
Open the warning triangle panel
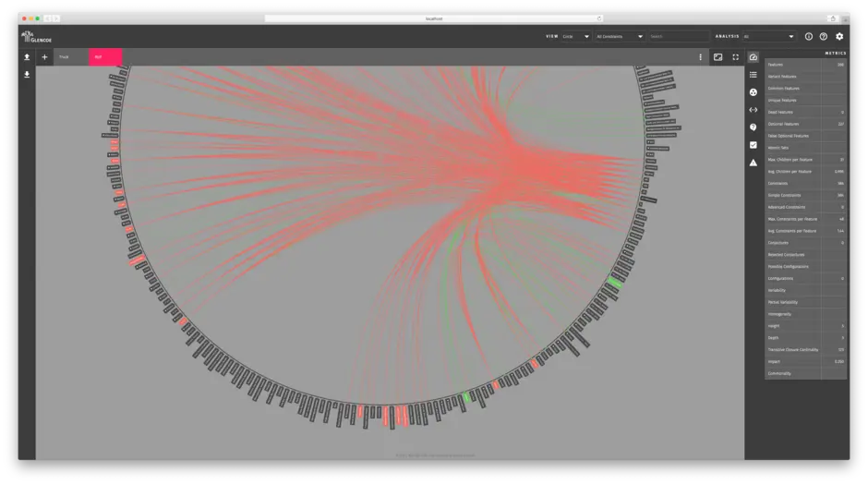tap(753, 163)
